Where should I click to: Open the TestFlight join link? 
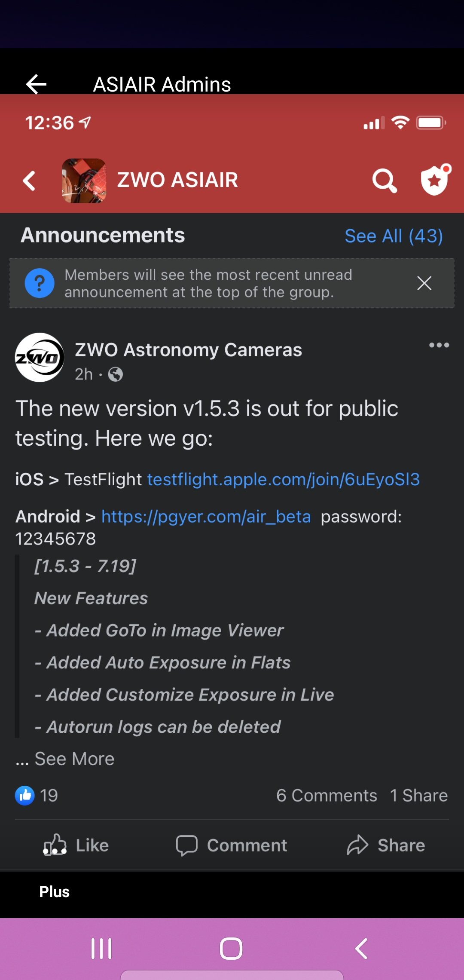(283, 479)
